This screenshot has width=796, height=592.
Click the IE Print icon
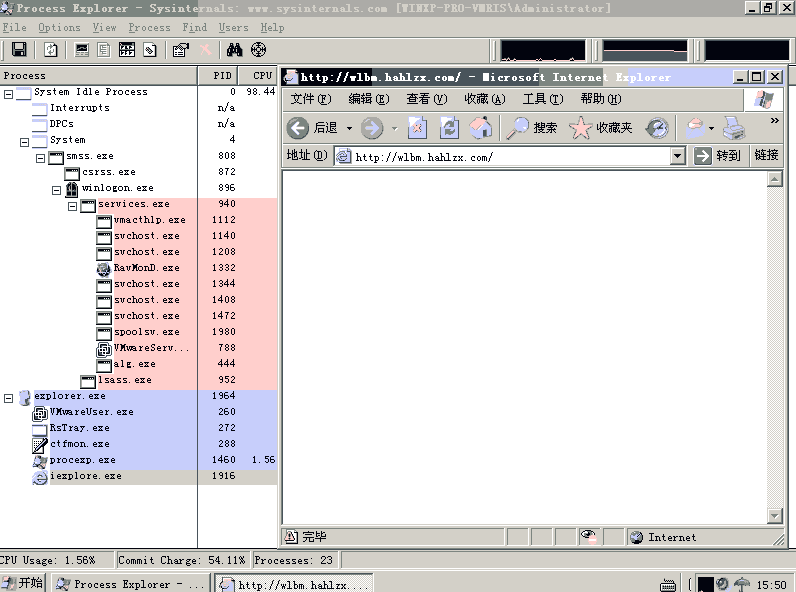[x=734, y=128]
